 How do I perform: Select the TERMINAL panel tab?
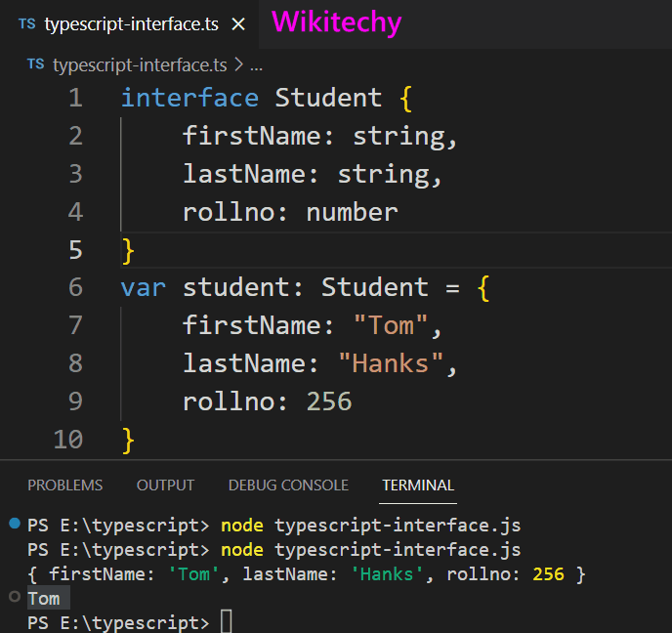pos(418,485)
